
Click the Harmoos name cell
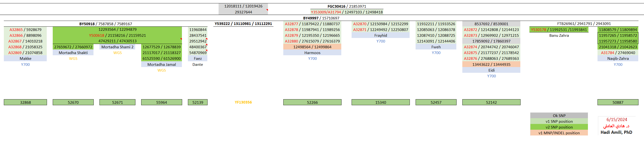tap(312, 53)
